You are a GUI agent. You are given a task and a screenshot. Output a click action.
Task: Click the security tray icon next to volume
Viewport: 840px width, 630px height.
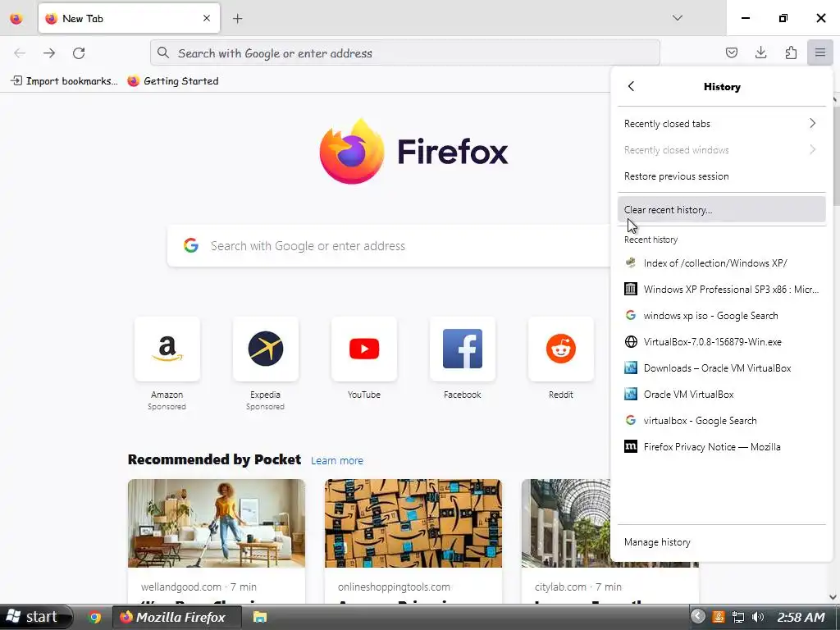719,617
